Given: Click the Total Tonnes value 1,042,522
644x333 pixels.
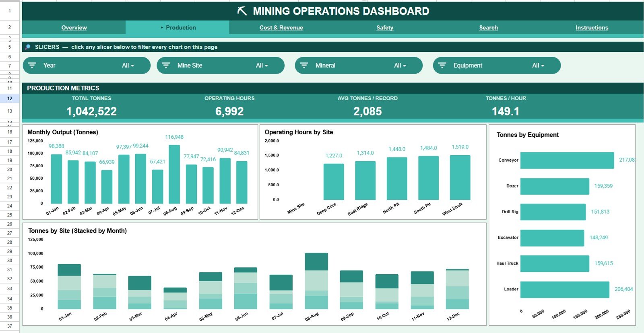Looking at the screenshot, I should click(91, 111).
